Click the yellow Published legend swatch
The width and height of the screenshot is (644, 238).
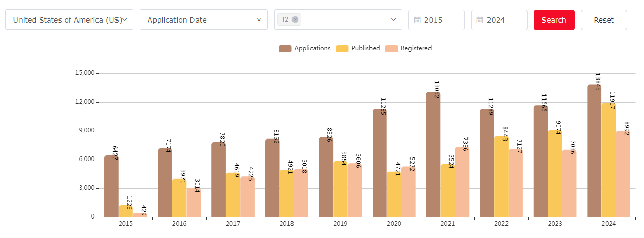[342, 48]
